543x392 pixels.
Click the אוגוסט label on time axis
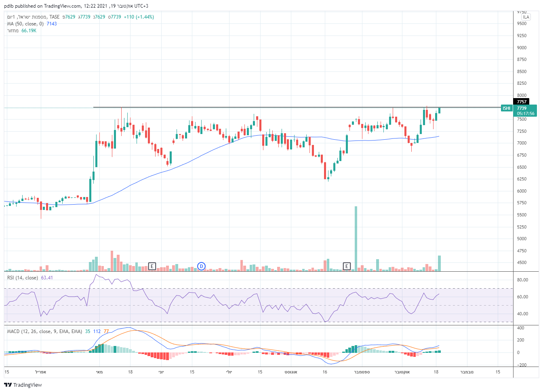tap(291, 372)
